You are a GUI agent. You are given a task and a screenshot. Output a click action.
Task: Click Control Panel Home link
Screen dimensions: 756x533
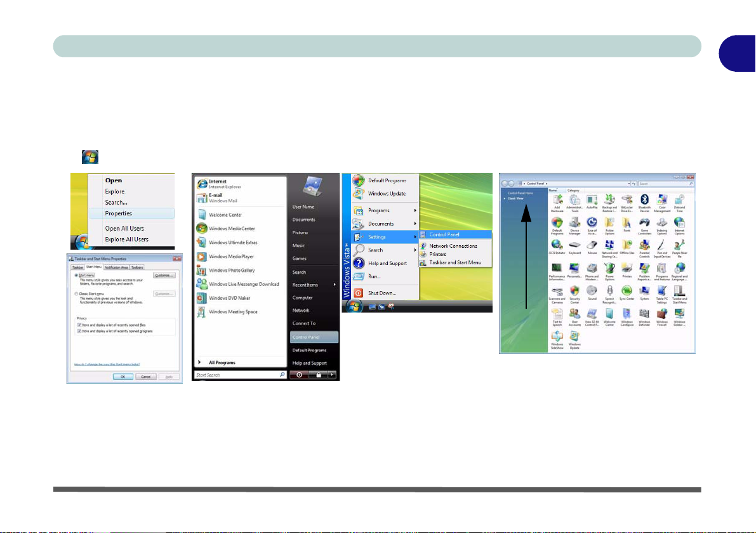tap(521, 193)
